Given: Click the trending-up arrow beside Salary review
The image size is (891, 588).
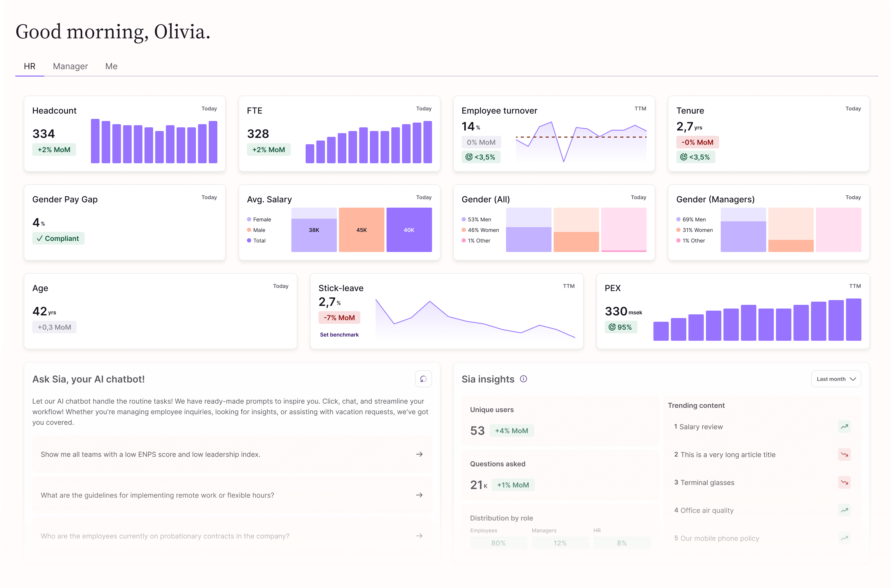Looking at the screenshot, I should [844, 426].
